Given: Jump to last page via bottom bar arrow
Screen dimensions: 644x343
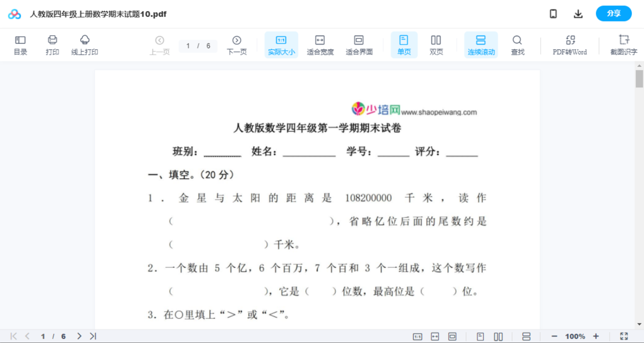Looking at the screenshot, I should click(x=93, y=336).
